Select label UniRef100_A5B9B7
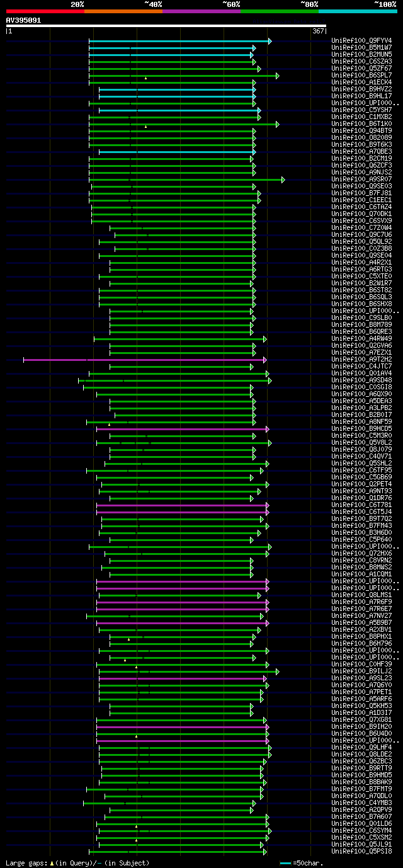 tap(361, 623)
